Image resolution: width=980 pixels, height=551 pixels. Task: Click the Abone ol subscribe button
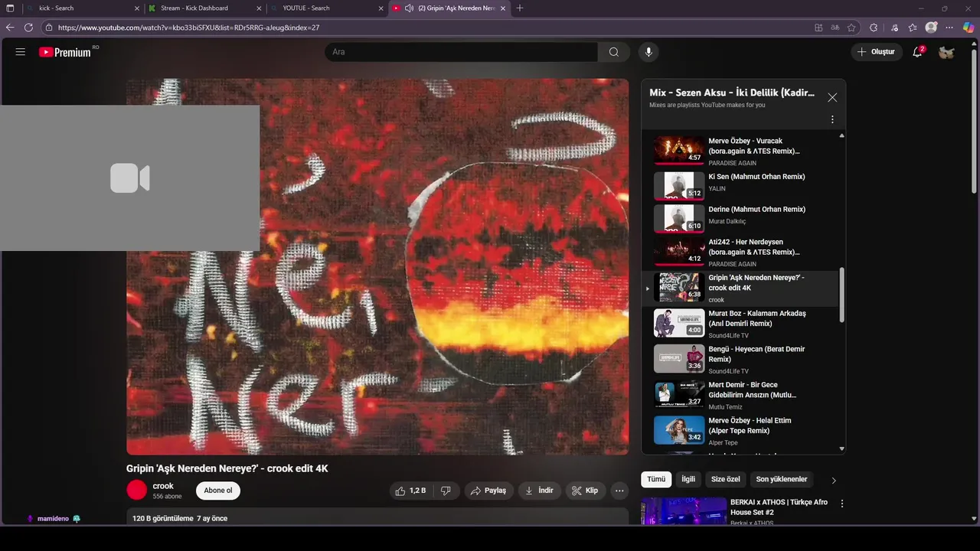(x=218, y=491)
